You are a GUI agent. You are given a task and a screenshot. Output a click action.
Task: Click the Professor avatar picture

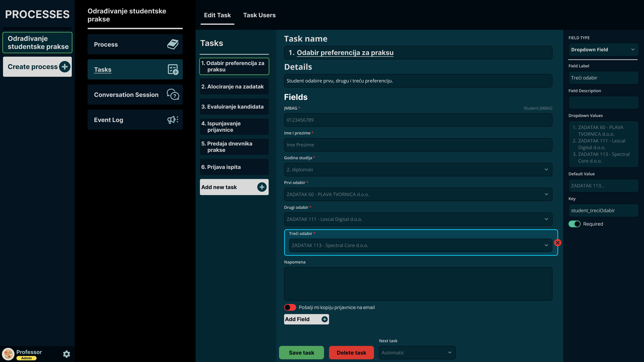pos(8,354)
